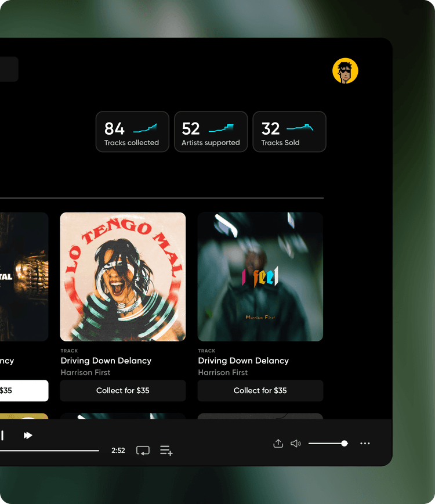Open Driving Down Delancy title under I Feel cover
Image resolution: width=435 pixels, height=504 pixels.
(x=244, y=361)
